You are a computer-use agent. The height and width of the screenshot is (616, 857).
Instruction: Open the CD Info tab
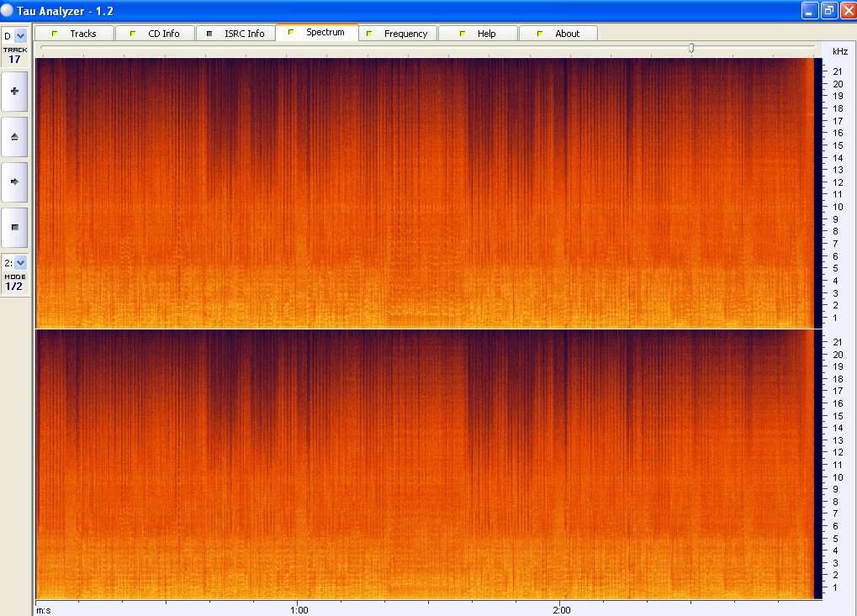[x=163, y=34]
